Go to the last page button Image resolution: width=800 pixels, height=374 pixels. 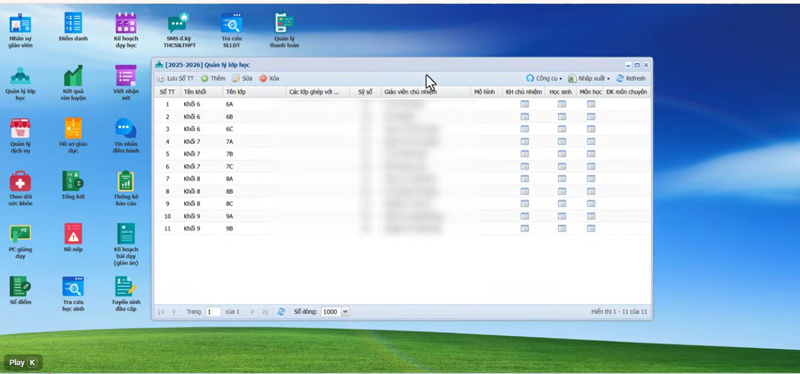click(x=265, y=312)
